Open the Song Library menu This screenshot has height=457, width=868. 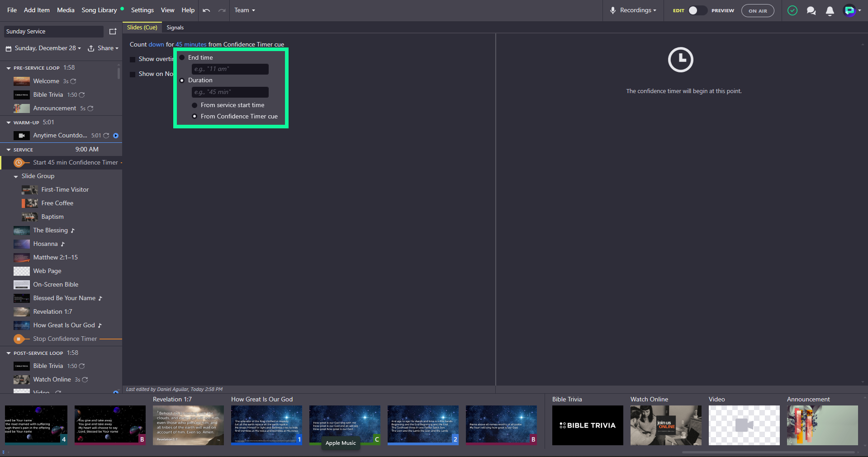pos(99,10)
